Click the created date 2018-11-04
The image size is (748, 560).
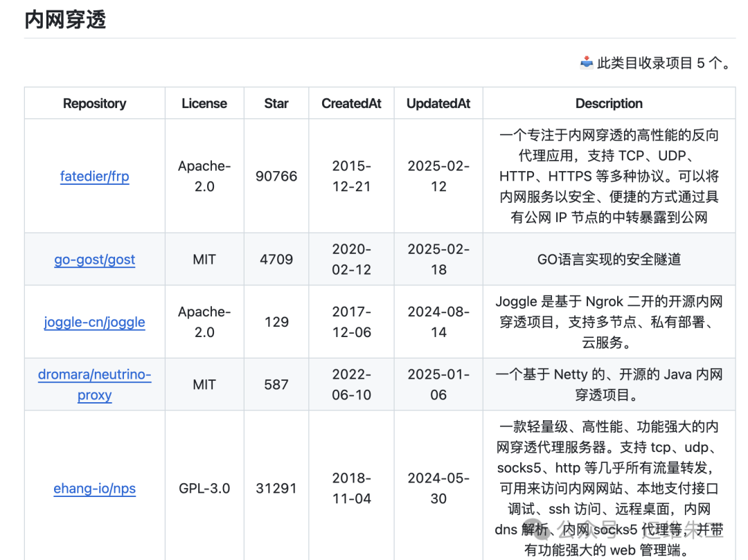click(351, 489)
